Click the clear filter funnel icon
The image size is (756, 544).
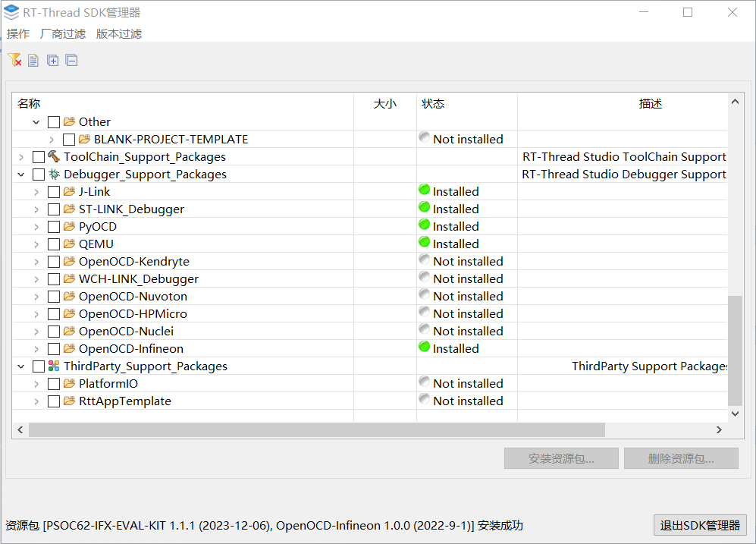click(x=15, y=60)
